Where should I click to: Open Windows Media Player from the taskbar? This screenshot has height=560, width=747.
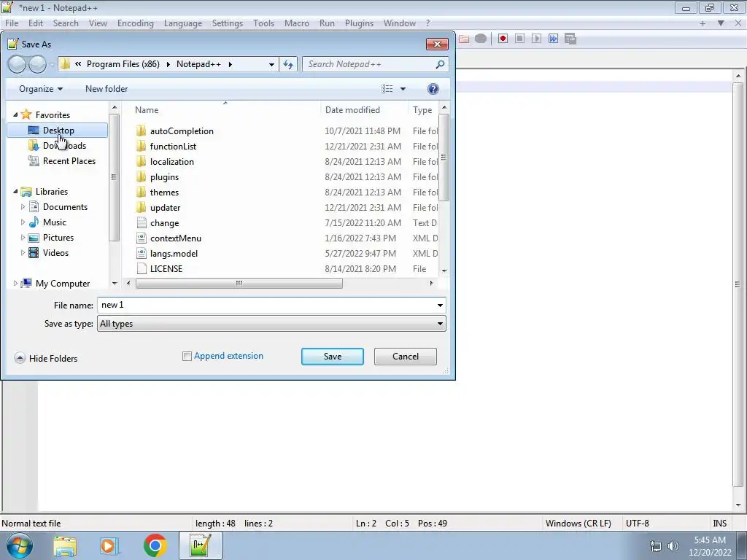109,546
